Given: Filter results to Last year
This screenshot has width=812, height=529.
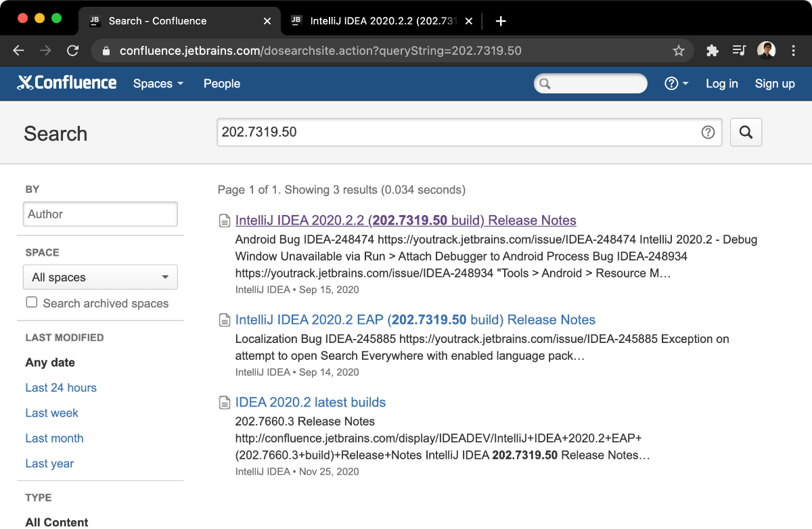Looking at the screenshot, I should 49,463.
